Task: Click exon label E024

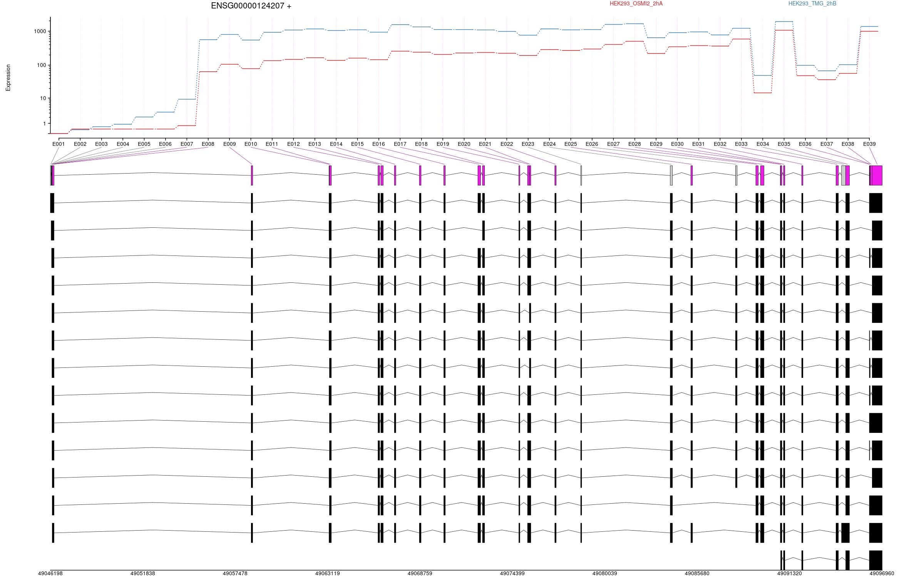Action: 549,144
